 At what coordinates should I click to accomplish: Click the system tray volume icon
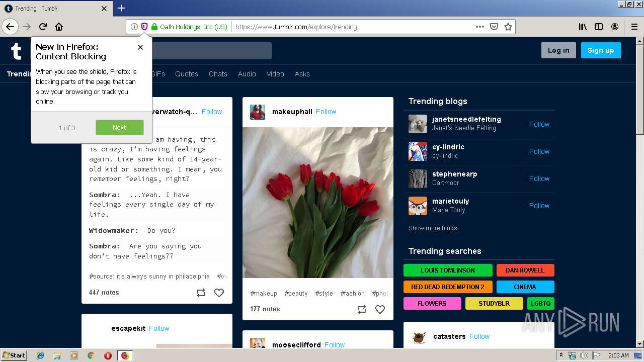(584, 355)
